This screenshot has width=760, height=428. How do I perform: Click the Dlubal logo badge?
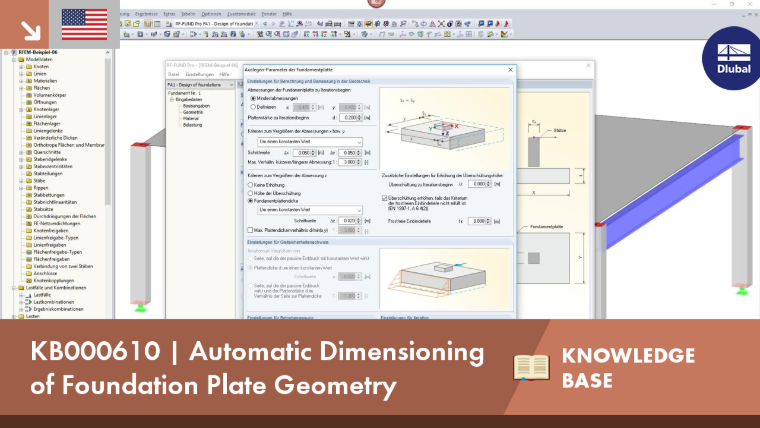coord(733,58)
